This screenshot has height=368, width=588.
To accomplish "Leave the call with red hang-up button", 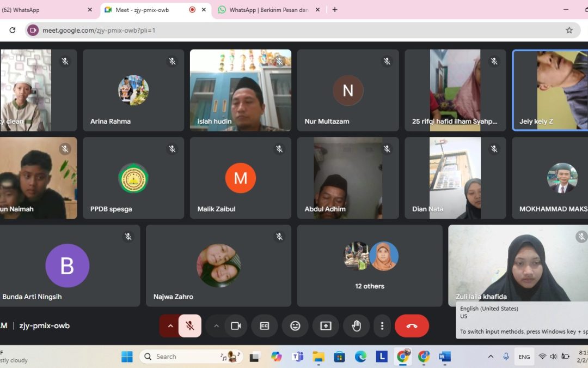I will [x=412, y=326].
